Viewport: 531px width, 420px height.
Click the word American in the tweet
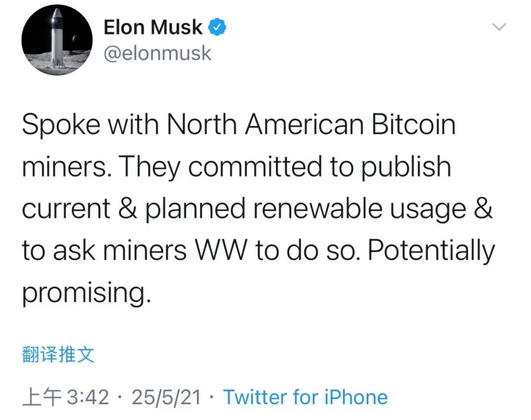[304, 125]
